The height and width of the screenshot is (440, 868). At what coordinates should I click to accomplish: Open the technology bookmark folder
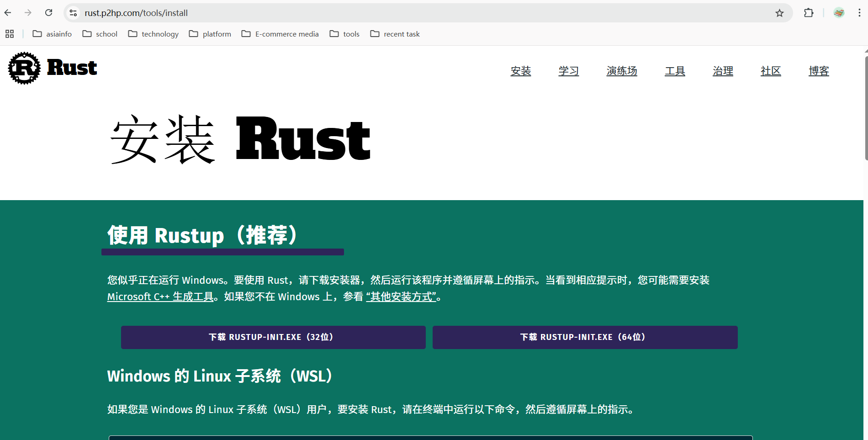[x=153, y=34]
